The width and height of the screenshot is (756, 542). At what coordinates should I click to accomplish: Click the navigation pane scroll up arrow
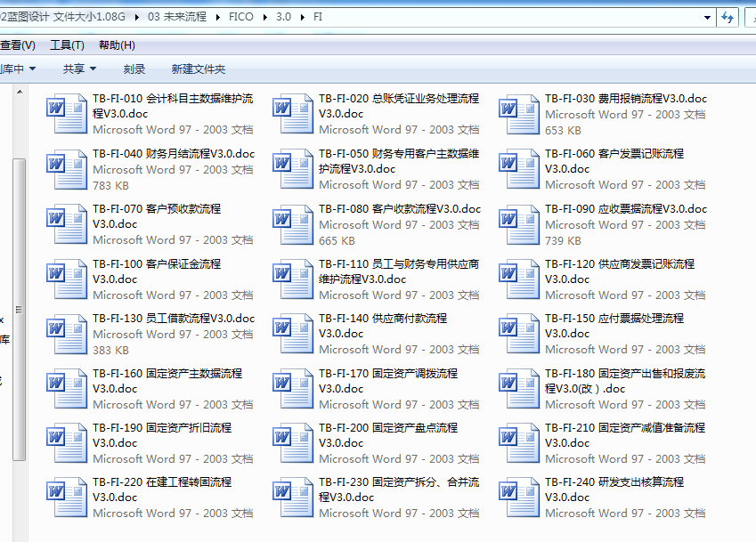20,92
